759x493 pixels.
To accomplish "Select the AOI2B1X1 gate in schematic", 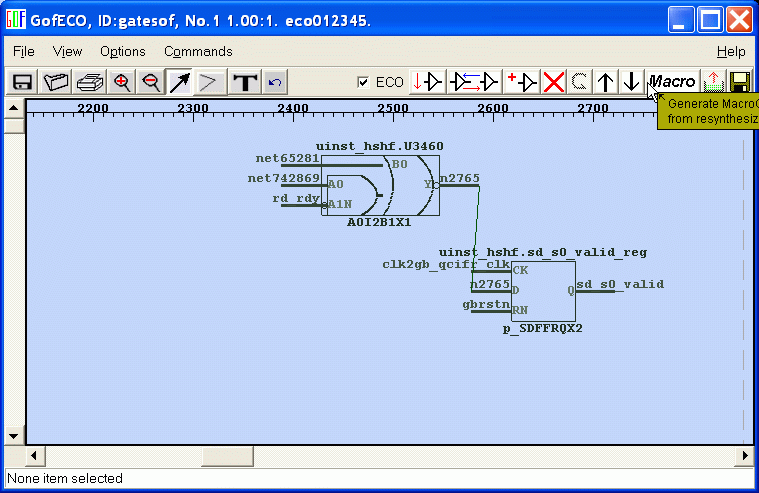I will [380, 185].
